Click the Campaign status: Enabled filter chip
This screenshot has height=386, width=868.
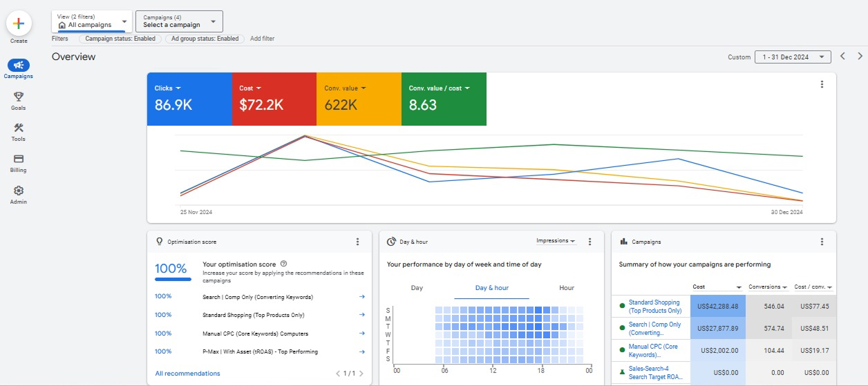click(x=120, y=39)
